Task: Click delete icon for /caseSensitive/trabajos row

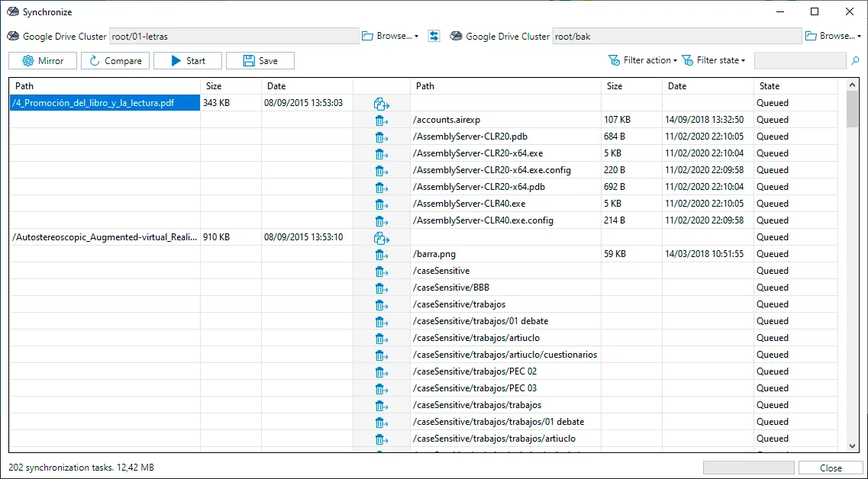Action: (382, 305)
